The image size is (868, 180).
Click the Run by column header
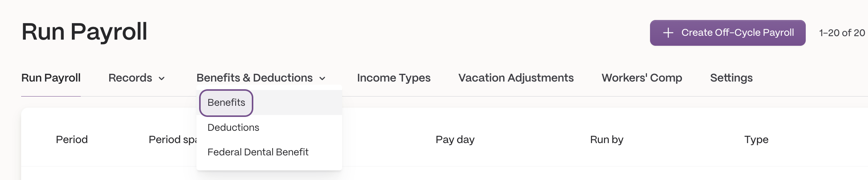607,139
